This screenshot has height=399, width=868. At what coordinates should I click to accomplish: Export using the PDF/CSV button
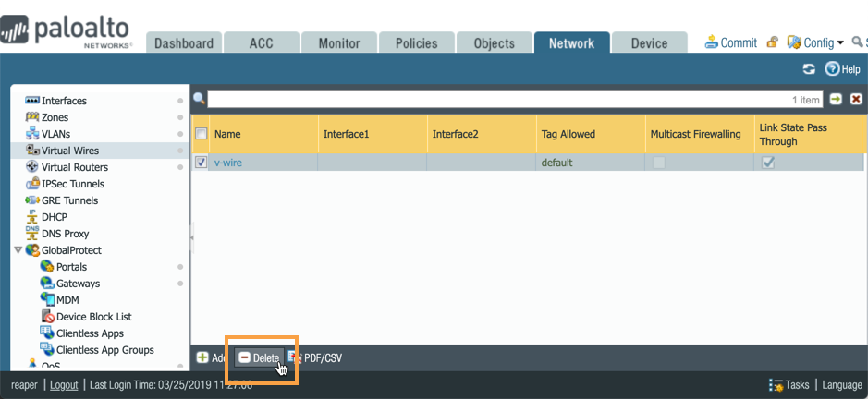(314, 358)
